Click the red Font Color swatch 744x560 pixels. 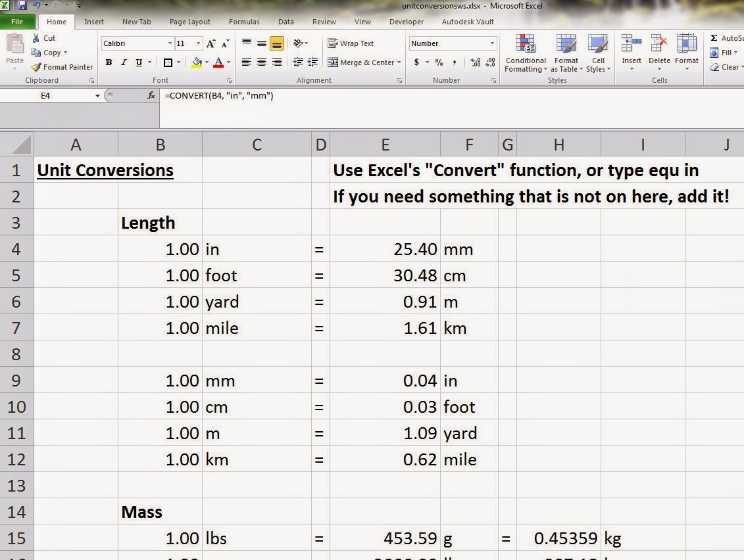[218, 62]
